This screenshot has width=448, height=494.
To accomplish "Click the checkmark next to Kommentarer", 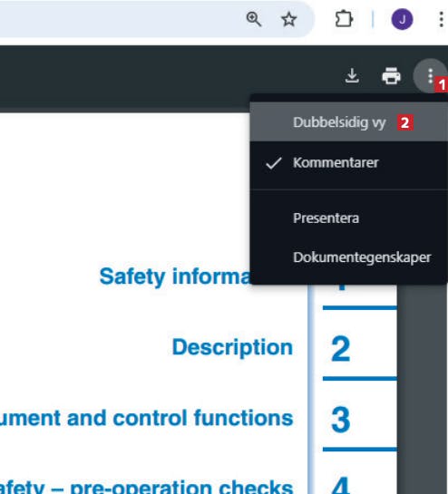I will click(x=273, y=163).
